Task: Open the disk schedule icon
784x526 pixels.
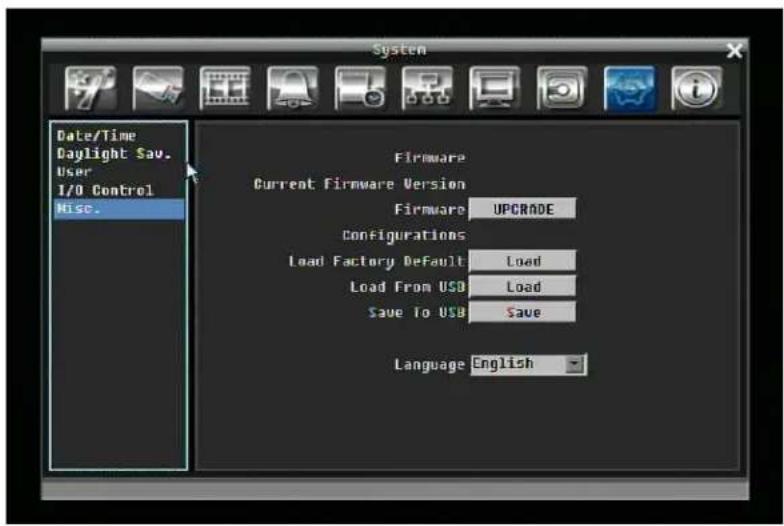Action: 360,88
